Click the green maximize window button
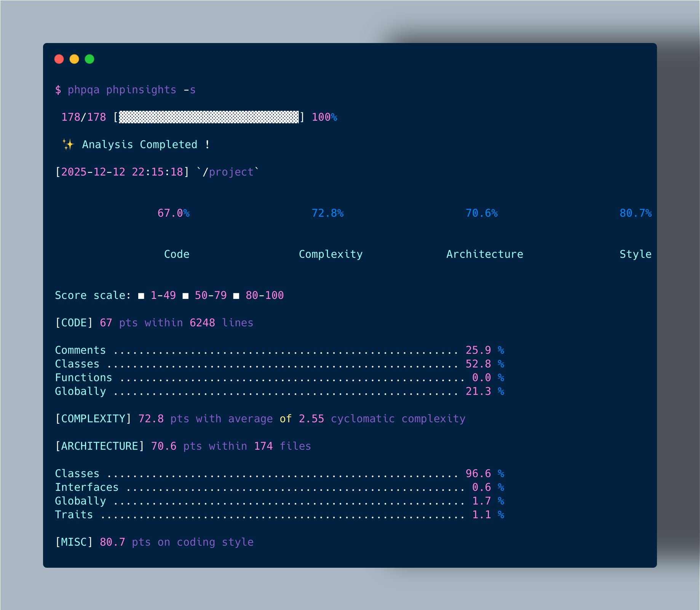The width and height of the screenshot is (700, 610). click(x=89, y=59)
